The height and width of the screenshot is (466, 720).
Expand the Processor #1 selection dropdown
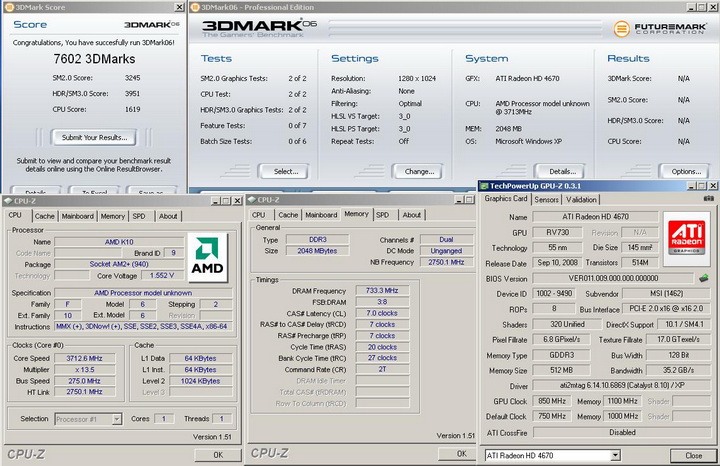point(118,419)
